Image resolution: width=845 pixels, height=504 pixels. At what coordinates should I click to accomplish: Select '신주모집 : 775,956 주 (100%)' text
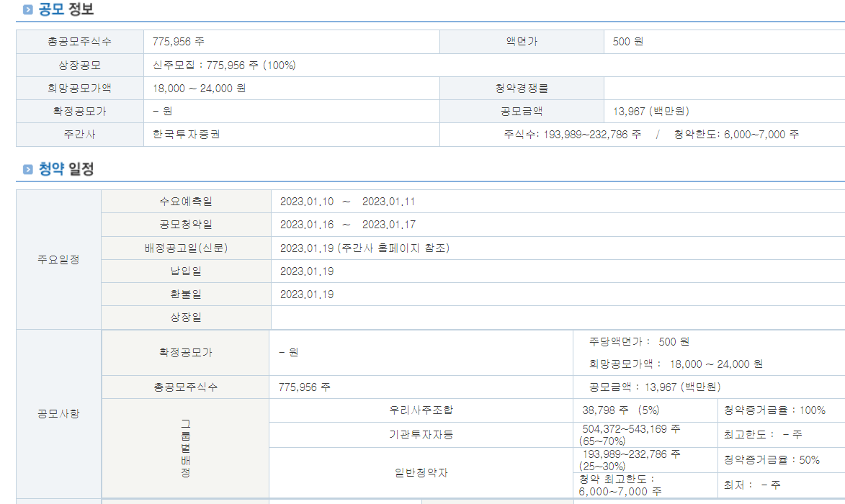[224, 65]
